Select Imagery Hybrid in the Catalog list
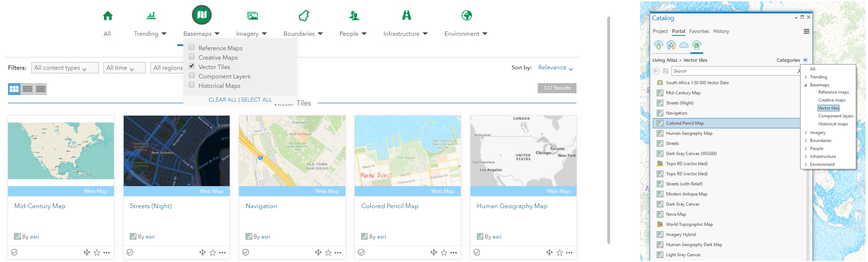This screenshot has height=262, width=868. pyautogui.click(x=681, y=235)
